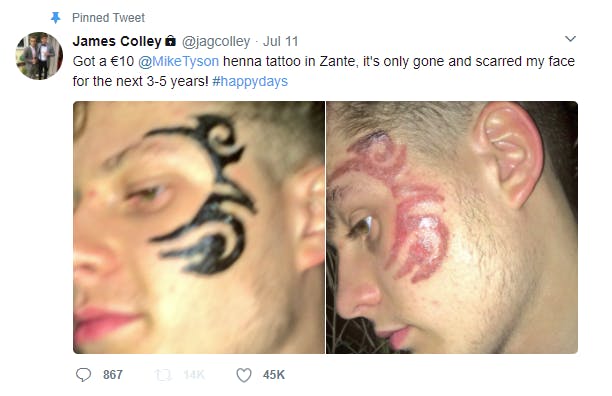Open the red scarred face photo
This screenshot has width=612, height=396.
[452, 227]
